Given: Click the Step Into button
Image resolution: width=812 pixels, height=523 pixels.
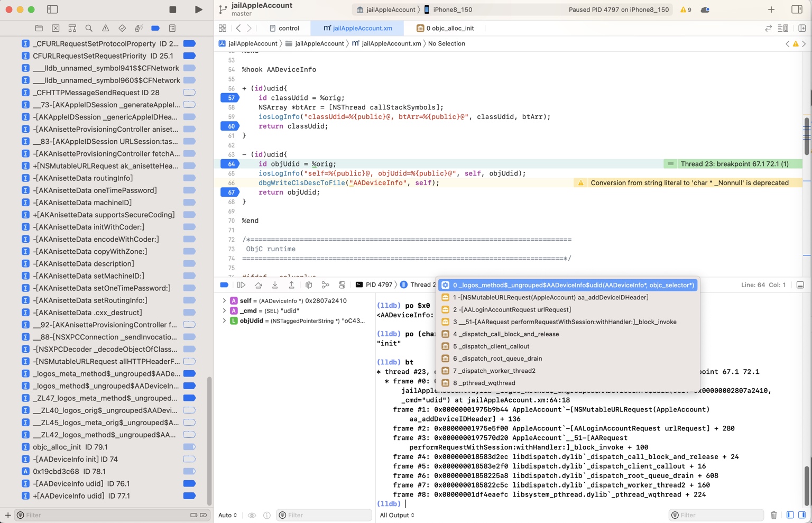Looking at the screenshot, I should [275, 285].
